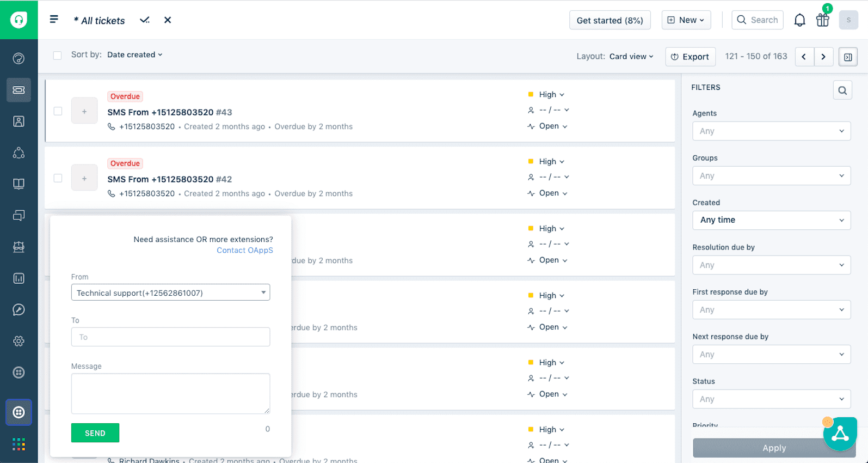This screenshot has width=868, height=463.
Task: Select checkbox for ticket #43
Action: tap(58, 111)
